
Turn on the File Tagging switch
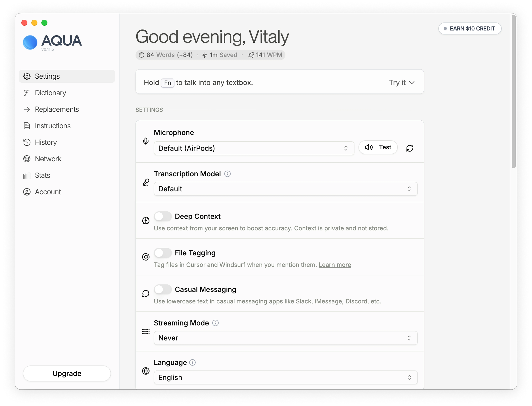(163, 253)
